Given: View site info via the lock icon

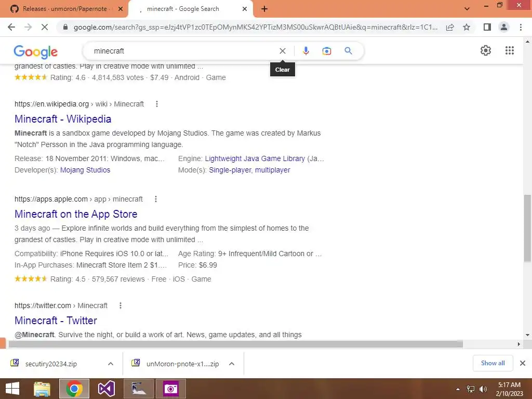Looking at the screenshot, I should pos(65,27).
